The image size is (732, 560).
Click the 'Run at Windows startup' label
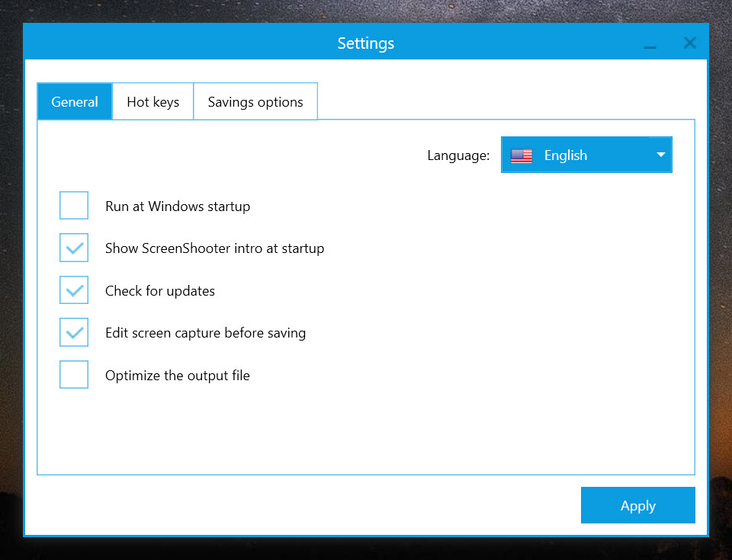pyautogui.click(x=178, y=206)
